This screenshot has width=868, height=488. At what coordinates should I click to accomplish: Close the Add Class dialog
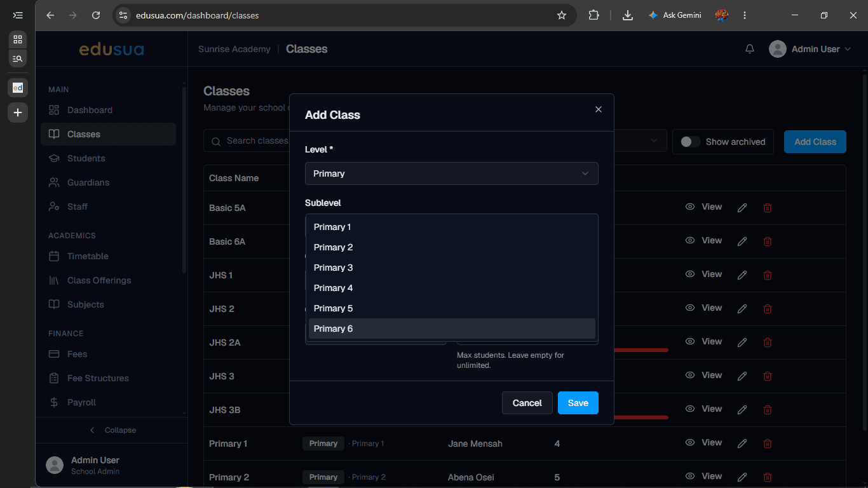[x=598, y=109]
